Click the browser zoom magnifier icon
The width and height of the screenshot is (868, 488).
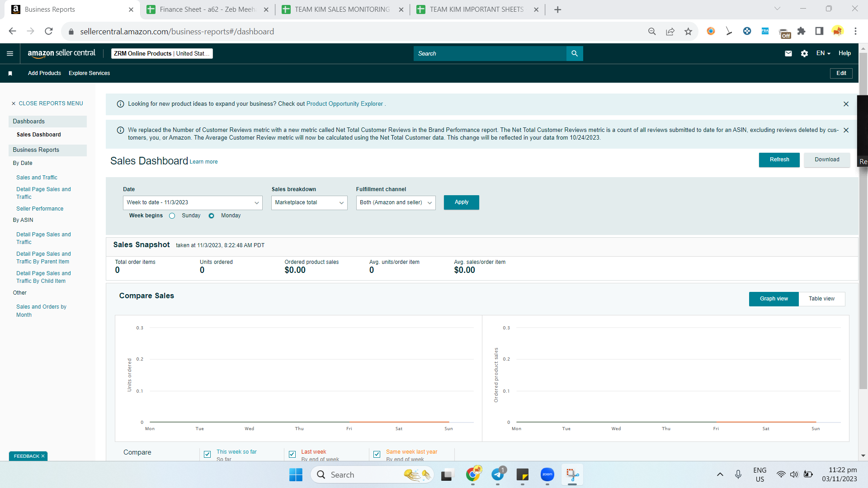[652, 31]
